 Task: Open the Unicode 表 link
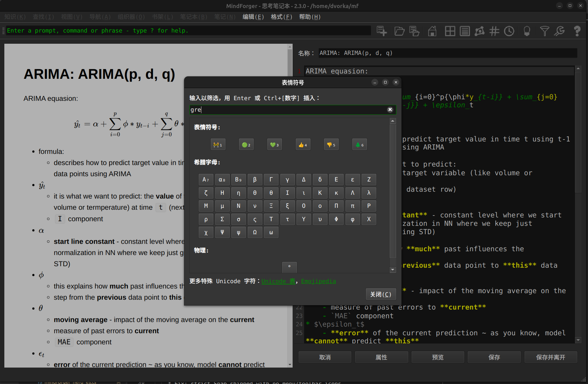(x=278, y=281)
